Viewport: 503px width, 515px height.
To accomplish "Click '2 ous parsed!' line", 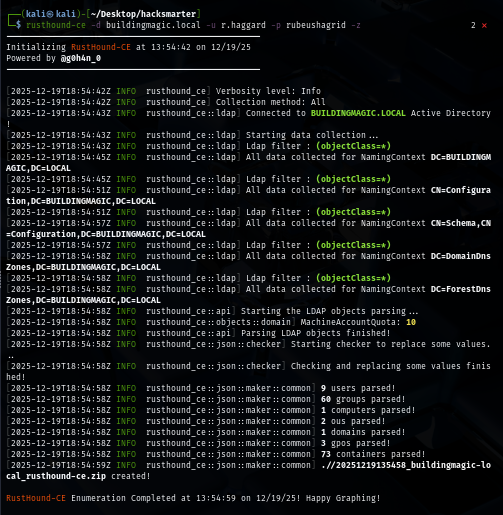I will pos(353,421).
